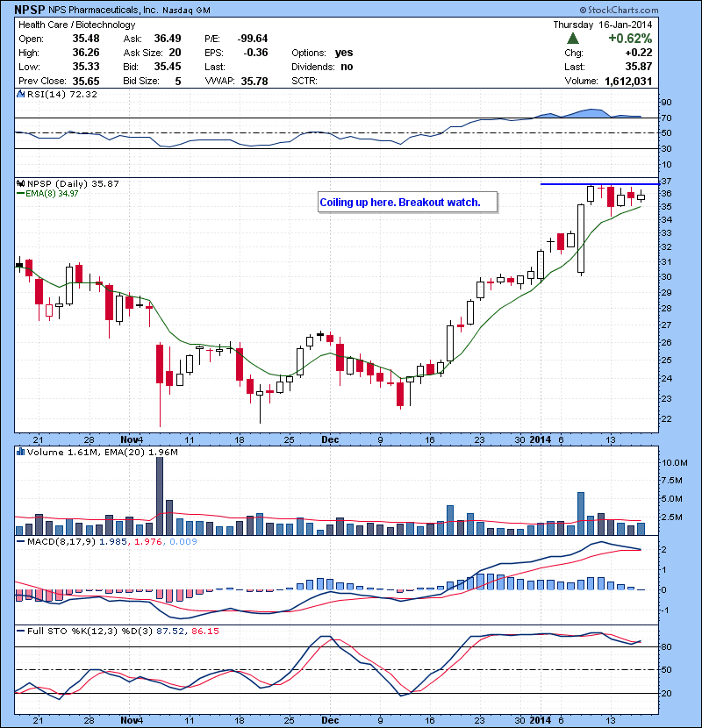Click the Ask Size value 20
The width and height of the screenshot is (702, 728).
(175, 53)
